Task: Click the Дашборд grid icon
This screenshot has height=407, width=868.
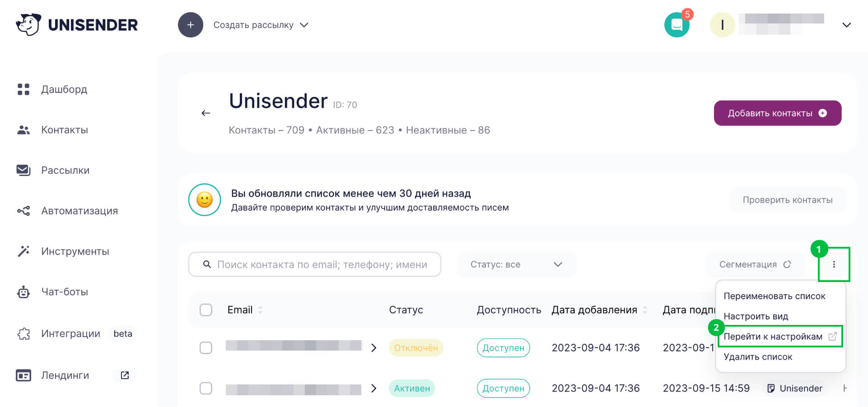Action: 23,89
